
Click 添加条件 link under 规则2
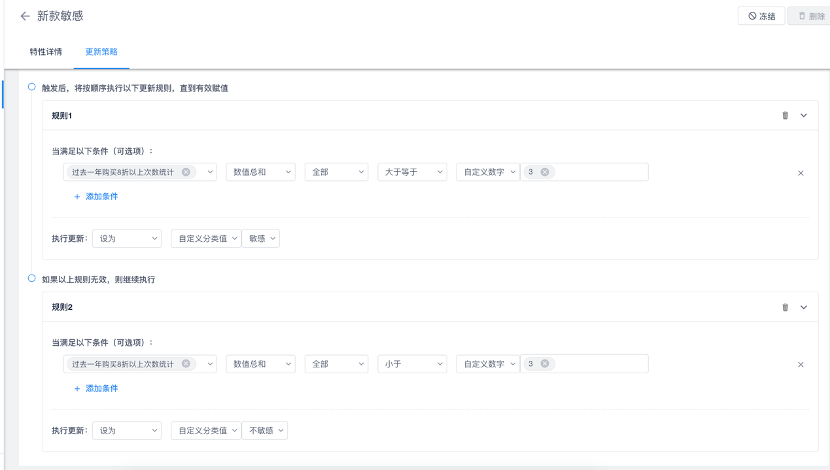[96, 388]
